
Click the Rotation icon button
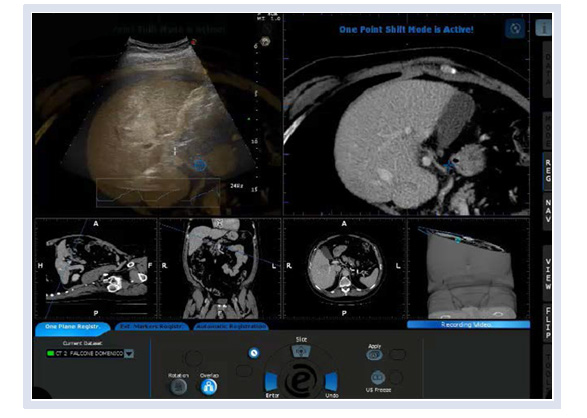[x=179, y=387]
